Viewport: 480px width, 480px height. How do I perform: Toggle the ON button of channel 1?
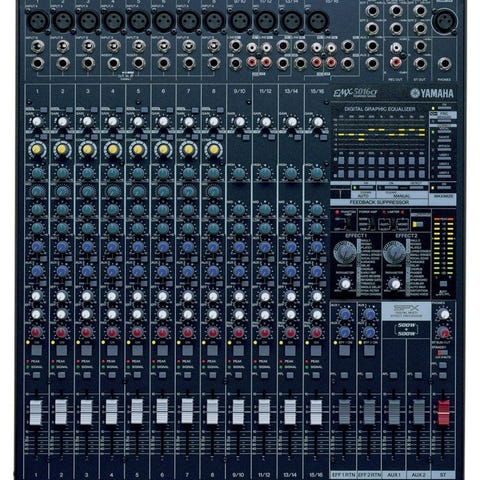36,350
